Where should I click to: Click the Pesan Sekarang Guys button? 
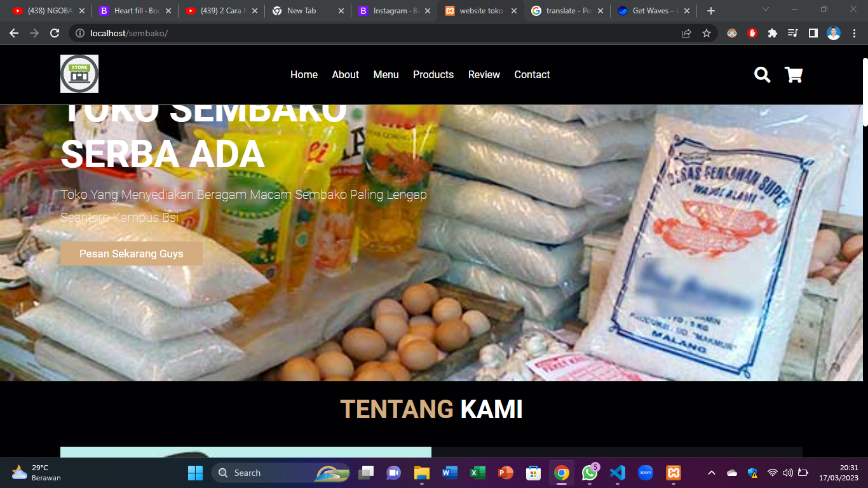(132, 254)
